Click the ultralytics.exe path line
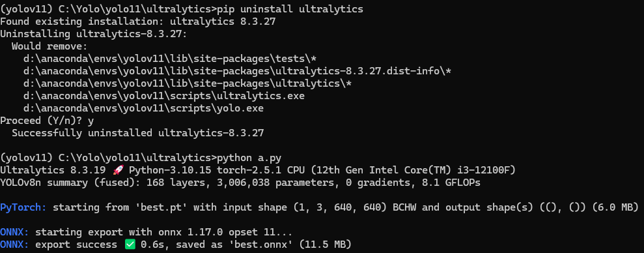 [164, 96]
